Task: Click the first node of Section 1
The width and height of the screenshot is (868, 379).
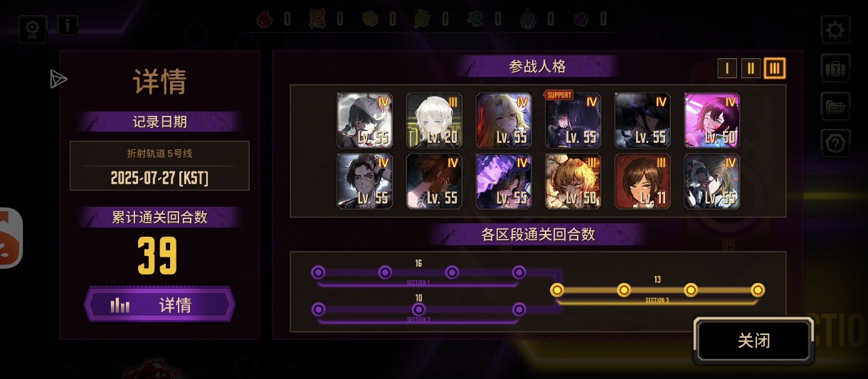Action: pos(318,272)
